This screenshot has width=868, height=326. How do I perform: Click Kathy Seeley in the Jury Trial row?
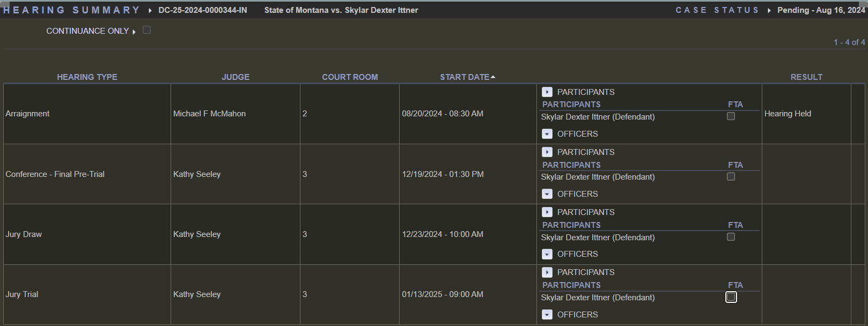pyautogui.click(x=197, y=294)
